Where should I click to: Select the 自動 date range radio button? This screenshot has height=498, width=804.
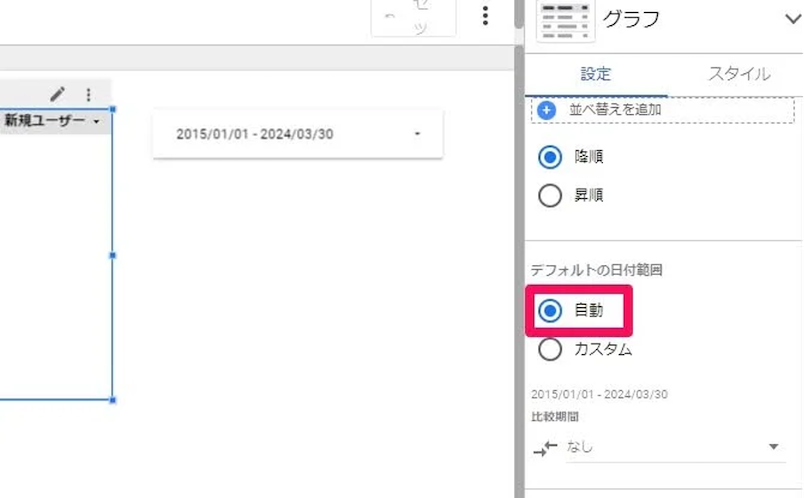tap(550, 310)
